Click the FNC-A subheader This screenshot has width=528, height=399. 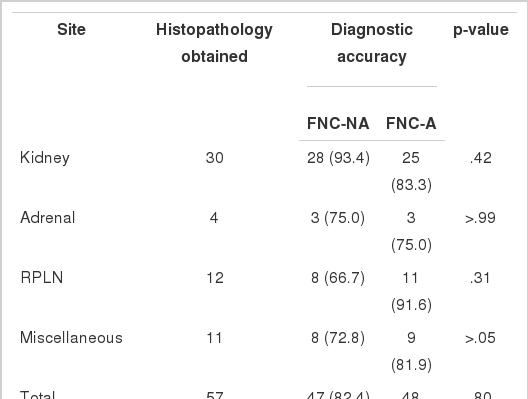411,124
